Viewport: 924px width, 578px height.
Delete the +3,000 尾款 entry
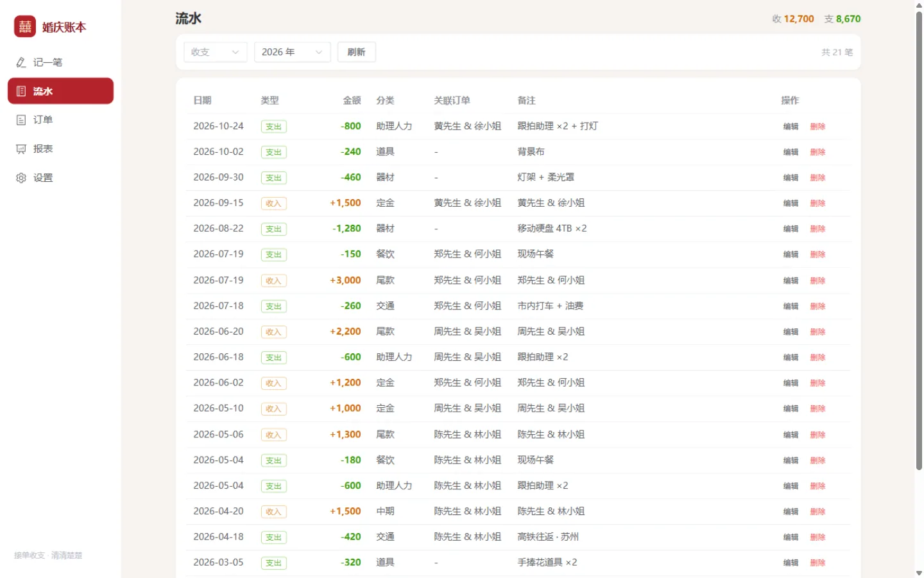click(x=817, y=281)
